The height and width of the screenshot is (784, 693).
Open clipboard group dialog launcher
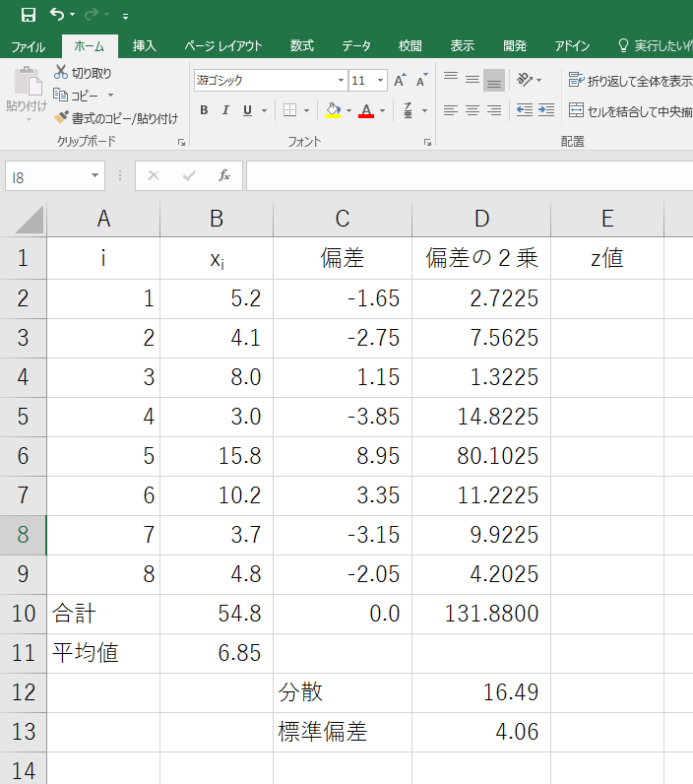click(181, 143)
